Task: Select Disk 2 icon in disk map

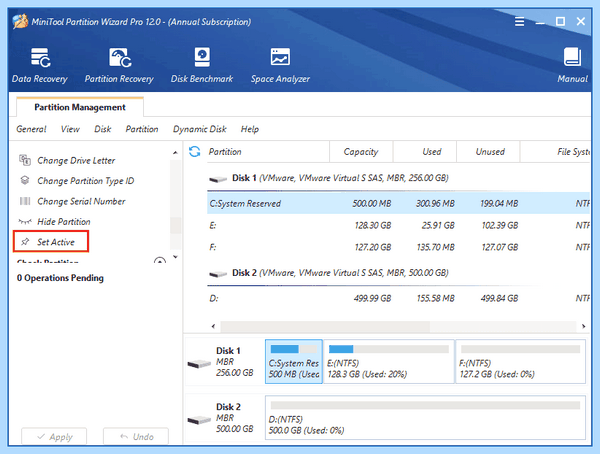Action: coord(199,420)
